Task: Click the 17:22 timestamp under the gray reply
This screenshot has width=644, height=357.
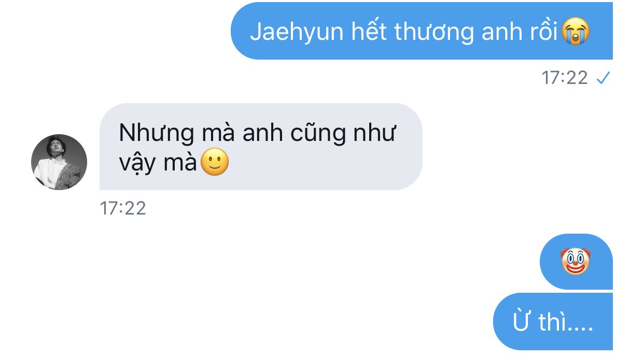Action: [123, 208]
